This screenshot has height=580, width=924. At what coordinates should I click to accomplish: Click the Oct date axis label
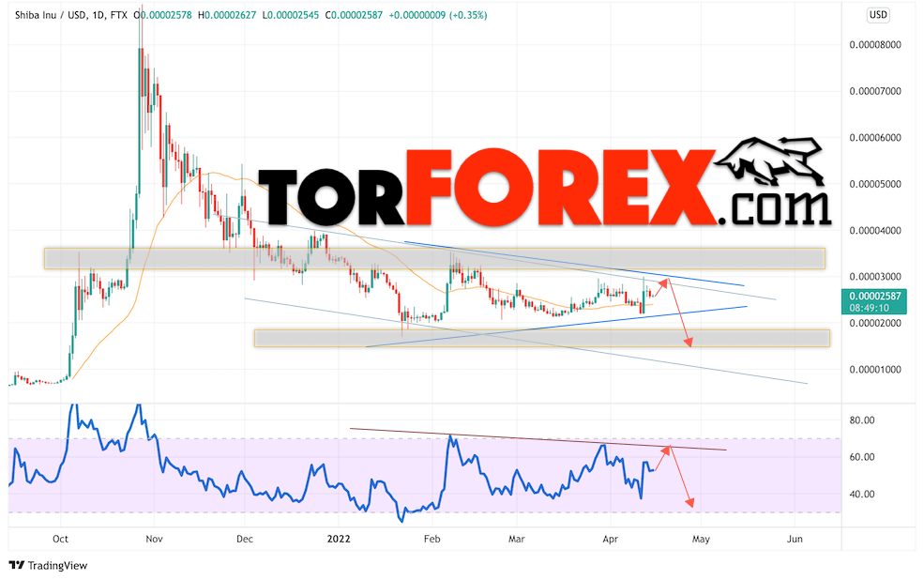60,539
